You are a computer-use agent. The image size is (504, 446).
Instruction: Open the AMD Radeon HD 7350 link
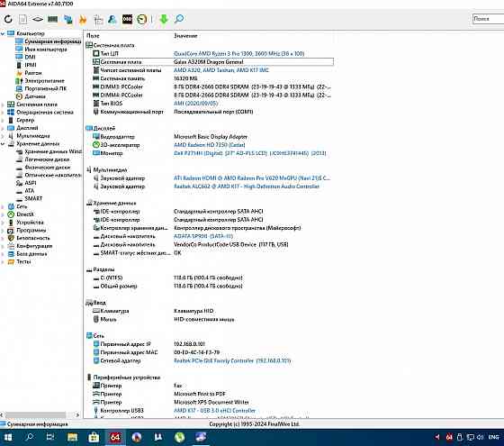tap(209, 145)
